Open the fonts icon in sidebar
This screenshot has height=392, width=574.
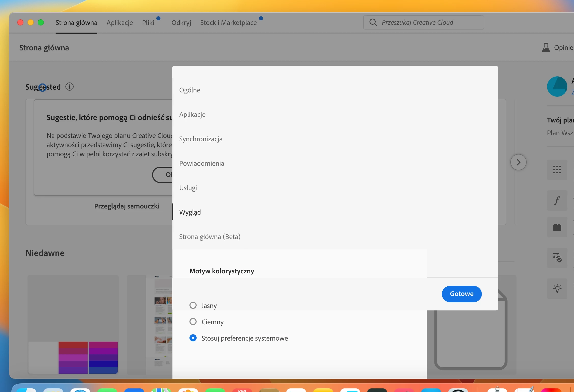[x=557, y=201]
